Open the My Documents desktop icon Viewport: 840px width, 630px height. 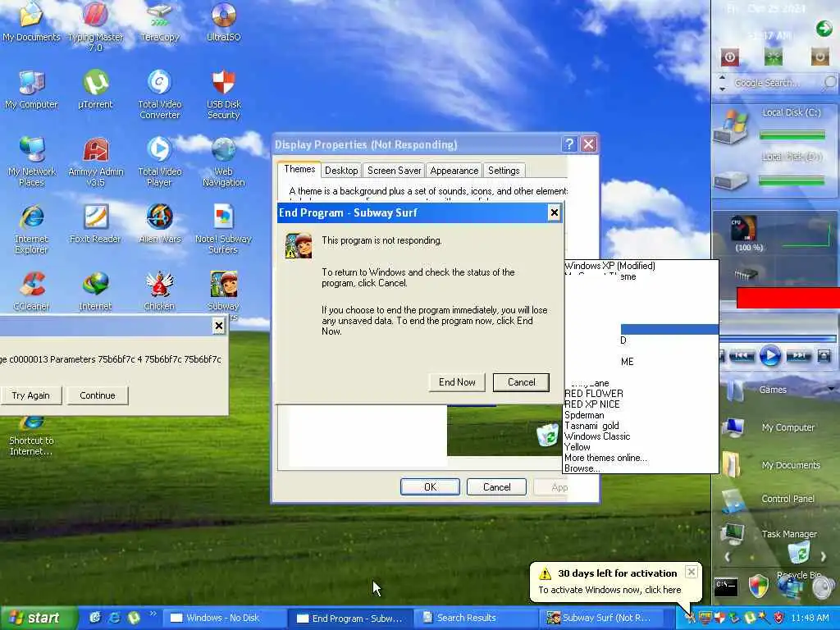pyautogui.click(x=31, y=21)
